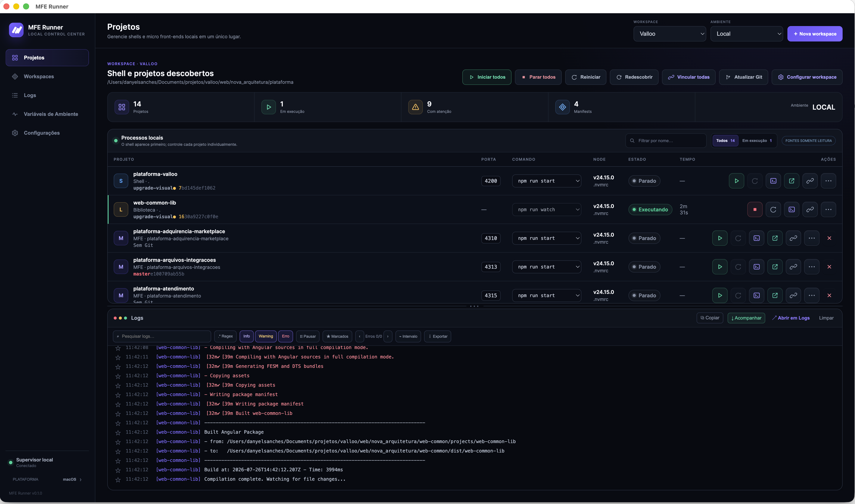Screen dimensions: 855x504
Task: Toggle Regex search mode in logs
Action: pos(225,336)
